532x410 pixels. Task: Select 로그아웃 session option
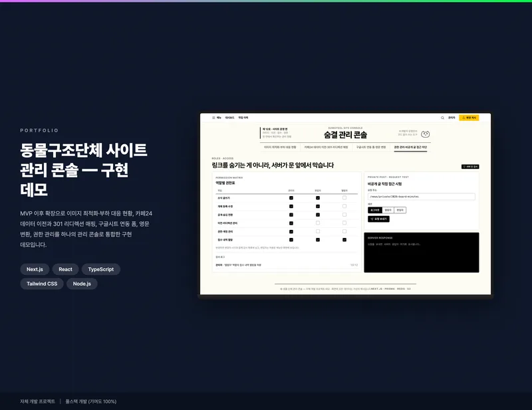375,210
